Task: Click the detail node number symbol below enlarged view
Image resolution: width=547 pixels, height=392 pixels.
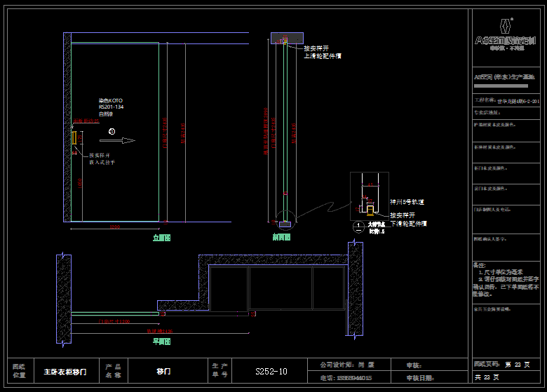Action: [359, 227]
